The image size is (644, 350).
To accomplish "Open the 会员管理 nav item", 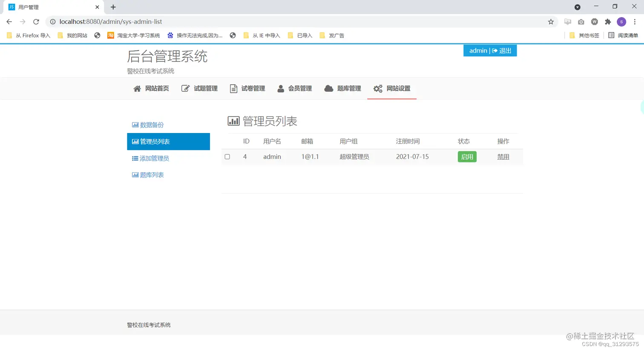I will coord(295,89).
